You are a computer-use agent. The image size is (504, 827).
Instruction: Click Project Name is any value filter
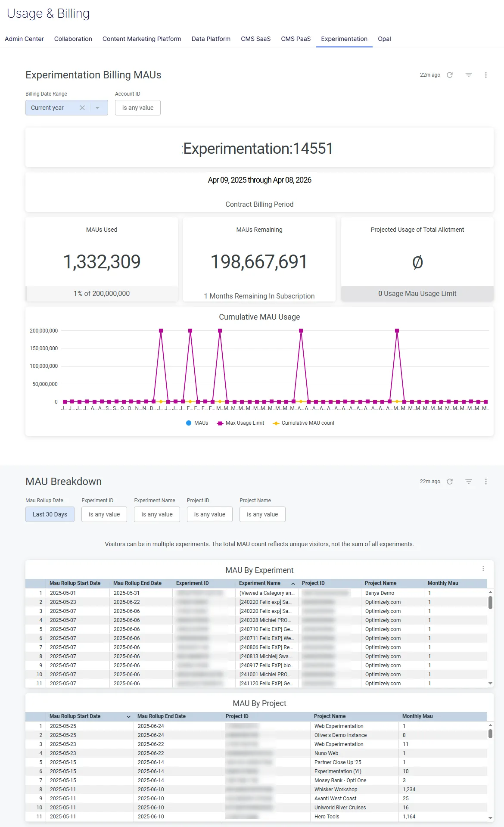click(x=262, y=514)
